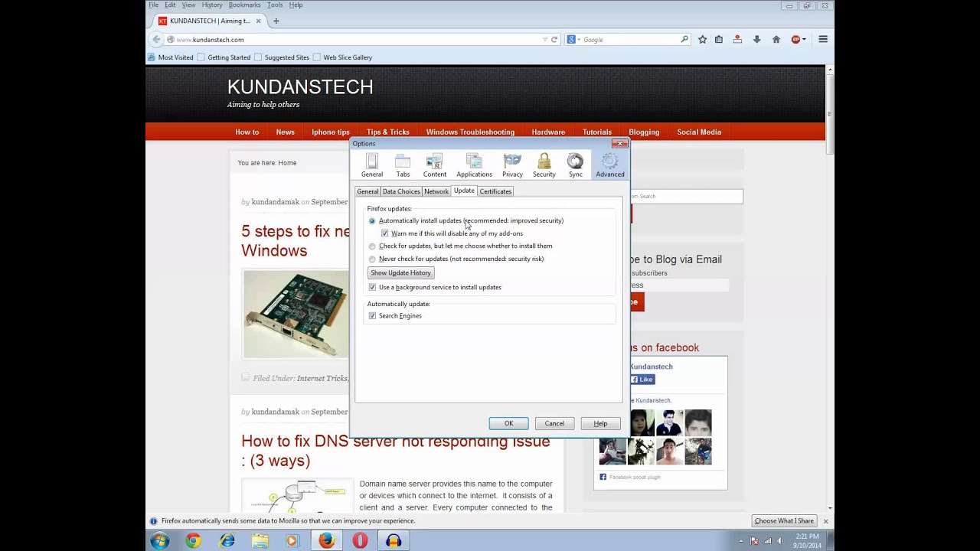
Task: Select Check for updates but let me choose
Action: tap(372, 246)
